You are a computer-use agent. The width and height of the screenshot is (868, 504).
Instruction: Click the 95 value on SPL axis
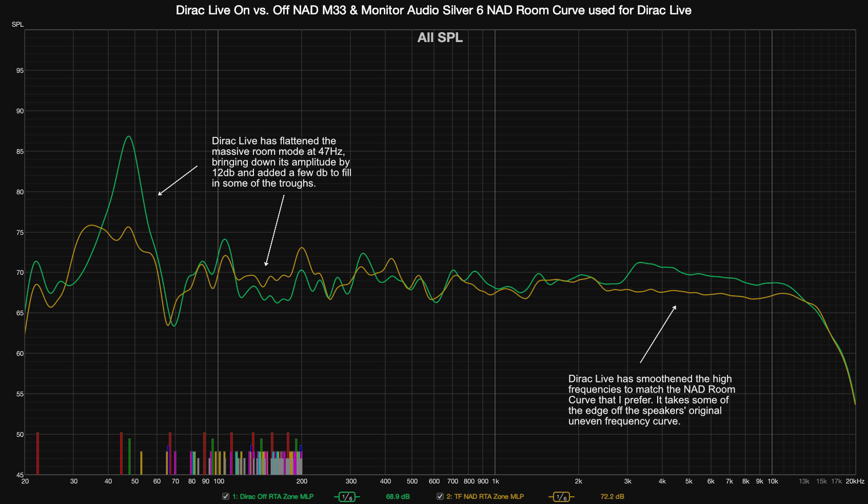pos(20,70)
